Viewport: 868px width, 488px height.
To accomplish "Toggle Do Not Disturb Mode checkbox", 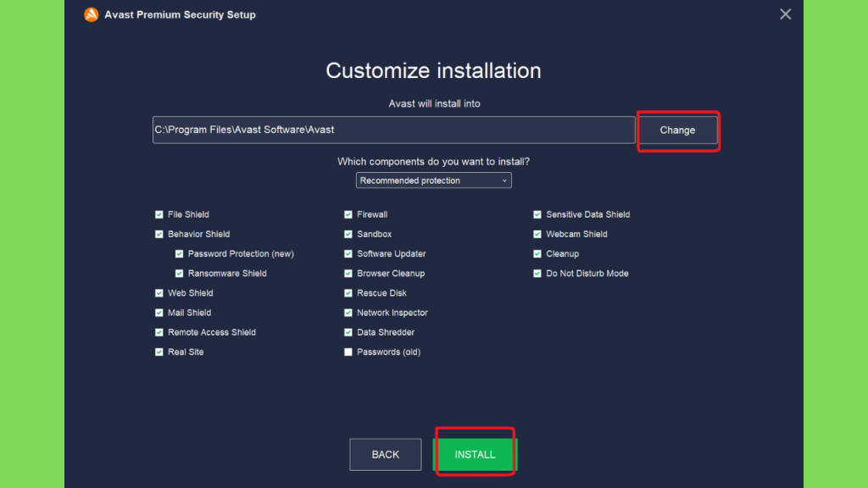I will (x=537, y=274).
